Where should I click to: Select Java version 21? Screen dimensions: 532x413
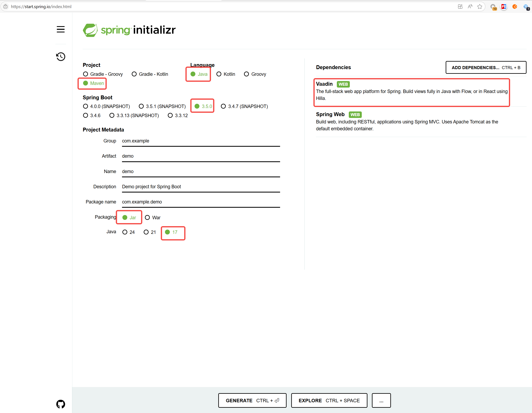(150, 232)
